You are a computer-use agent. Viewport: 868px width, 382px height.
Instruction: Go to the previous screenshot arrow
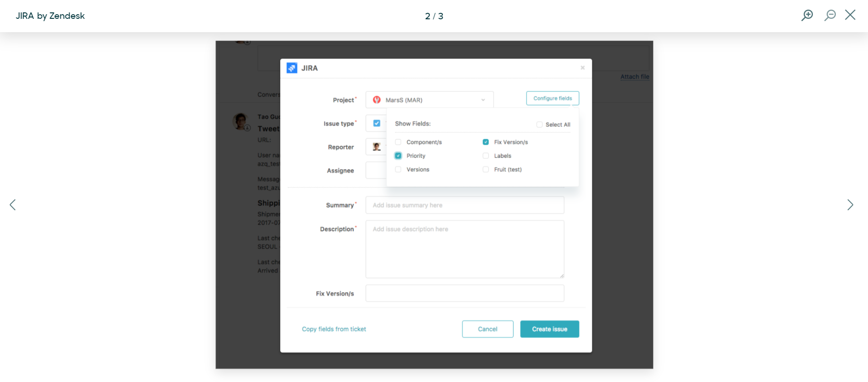click(13, 205)
